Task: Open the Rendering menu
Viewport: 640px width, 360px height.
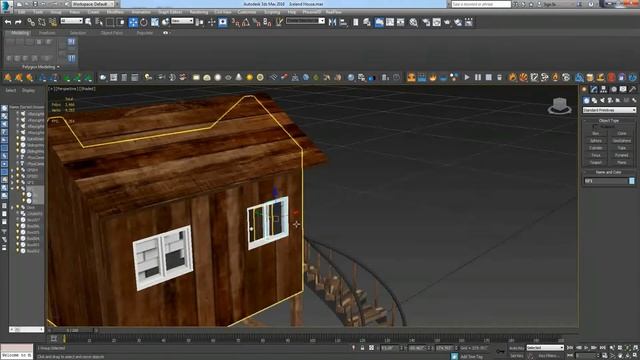Action: [199, 12]
